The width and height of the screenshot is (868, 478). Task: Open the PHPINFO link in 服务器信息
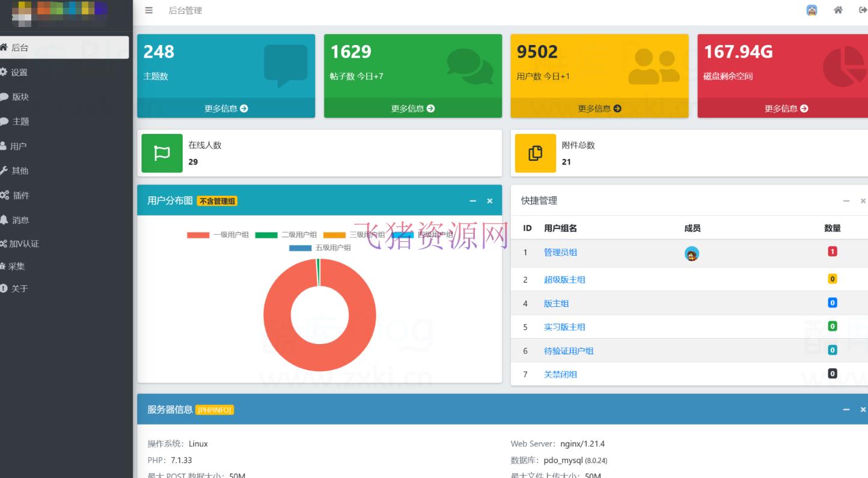coord(215,410)
